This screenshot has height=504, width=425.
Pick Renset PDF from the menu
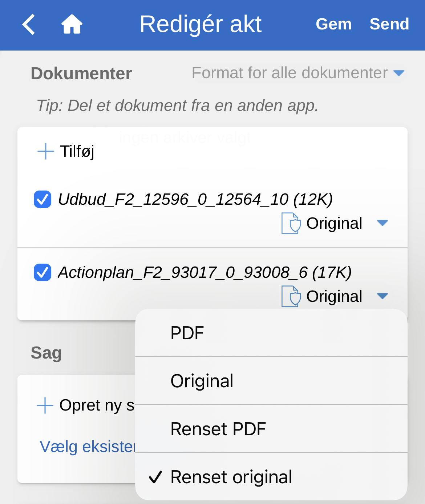tap(218, 429)
